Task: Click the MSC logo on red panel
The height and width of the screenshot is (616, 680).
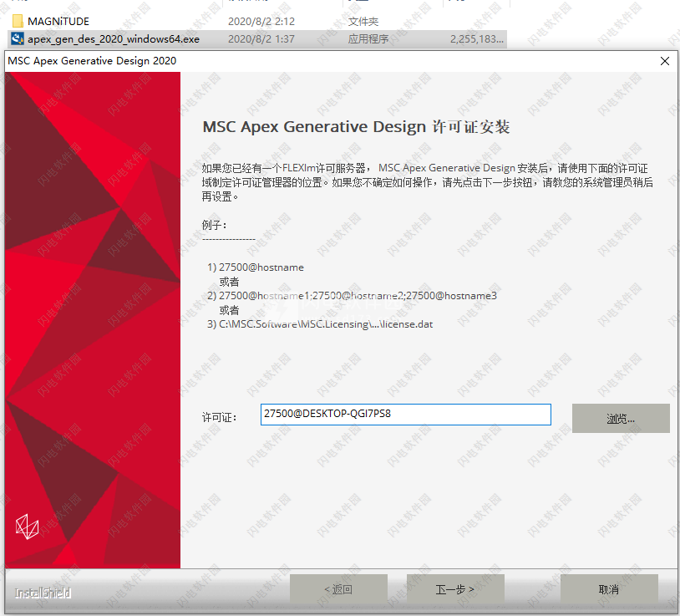Action: pos(27,527)
